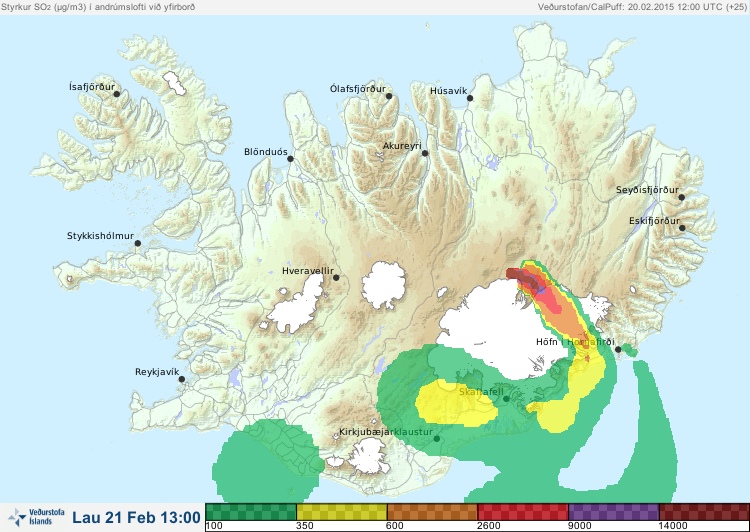
Task: Click the Kirkjubæjarklaustur marker dot
Action: click(x=436, y=439)
